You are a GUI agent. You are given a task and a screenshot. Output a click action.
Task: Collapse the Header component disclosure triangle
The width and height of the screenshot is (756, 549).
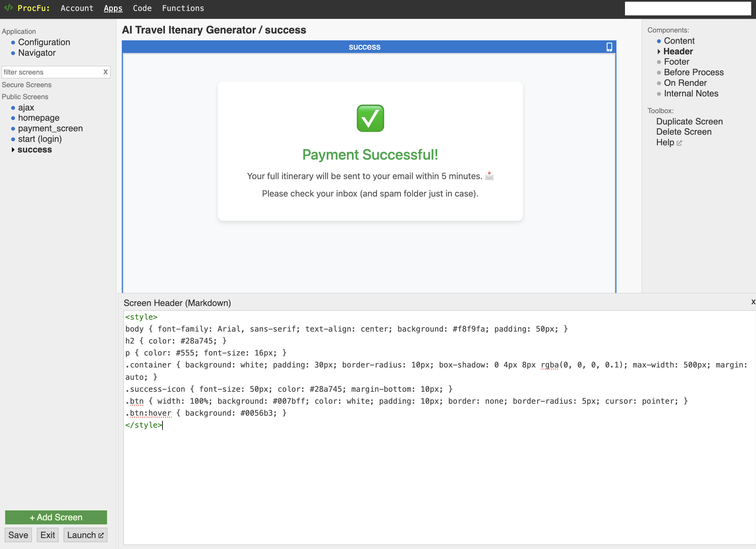coord(659,52)
